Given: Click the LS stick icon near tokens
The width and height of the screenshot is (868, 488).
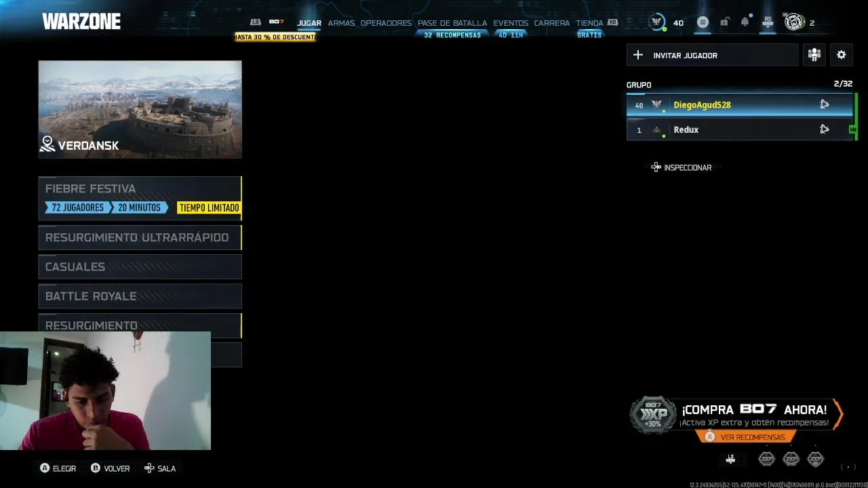Looking at the screenshot, I should click(x=730, y=459).
